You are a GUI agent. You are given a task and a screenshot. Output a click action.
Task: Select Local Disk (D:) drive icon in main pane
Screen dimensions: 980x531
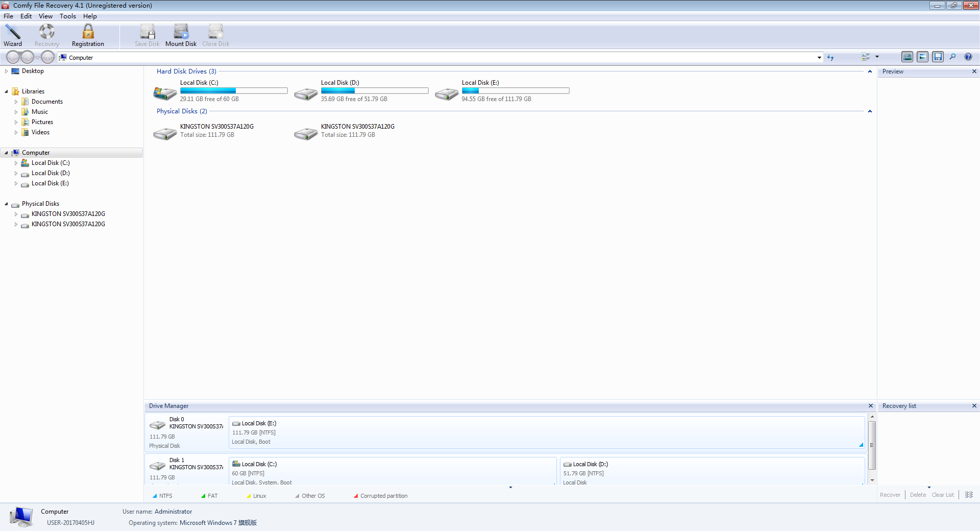(306, 94)
